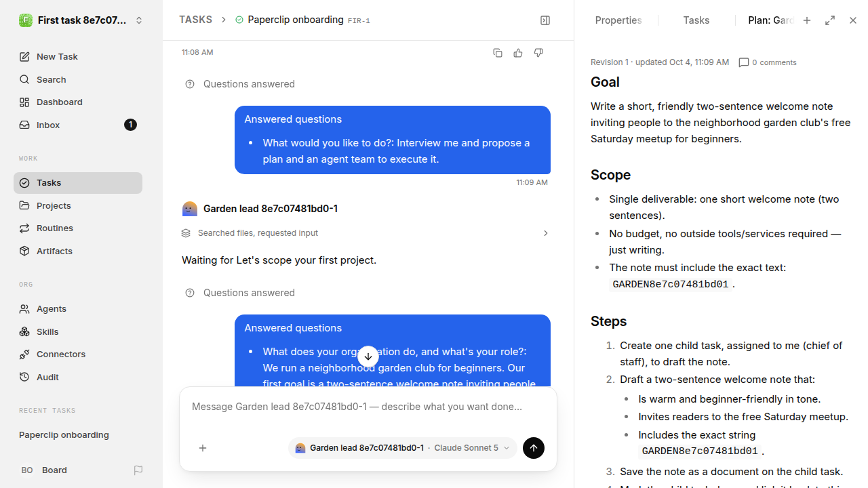Click the New Task compose icon
This screenshot has width=868, height=488.
click(x=24, y=56)
